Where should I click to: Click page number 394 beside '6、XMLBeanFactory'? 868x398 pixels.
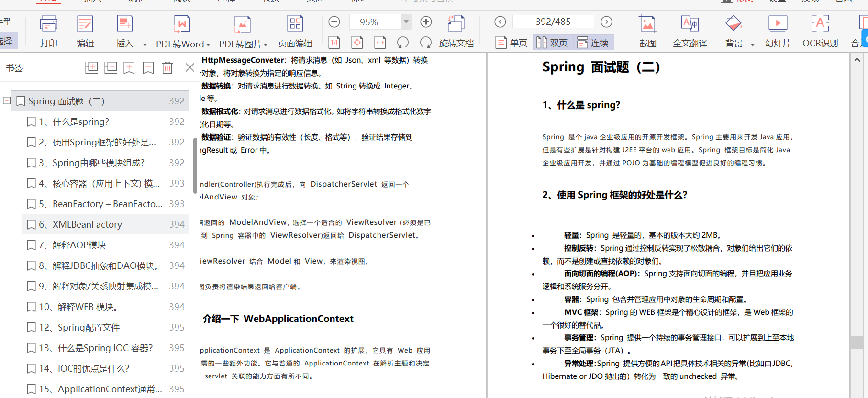click(x=177, y=224)
